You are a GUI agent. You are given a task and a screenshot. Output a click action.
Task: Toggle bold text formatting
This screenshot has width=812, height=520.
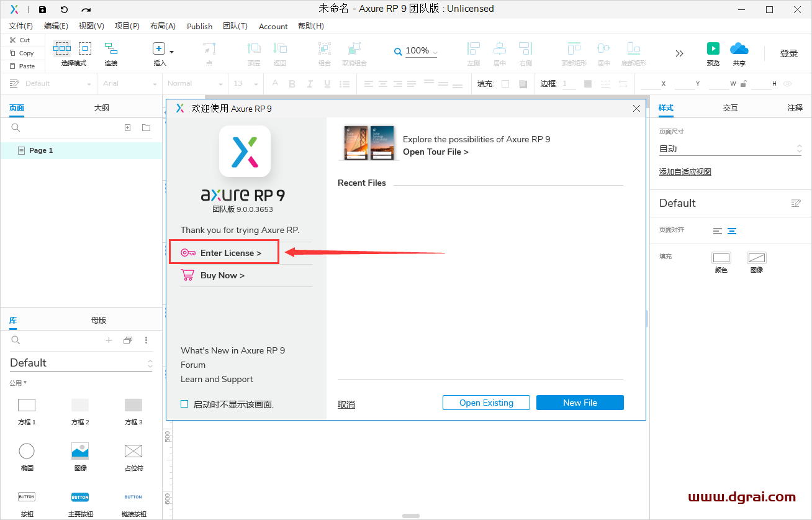click(x=292, y=83)
